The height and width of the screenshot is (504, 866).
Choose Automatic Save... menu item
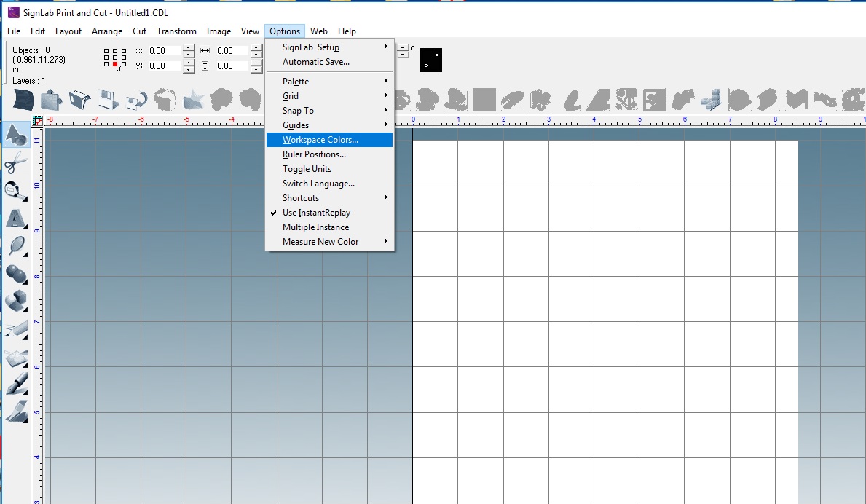tap(330, 62)
